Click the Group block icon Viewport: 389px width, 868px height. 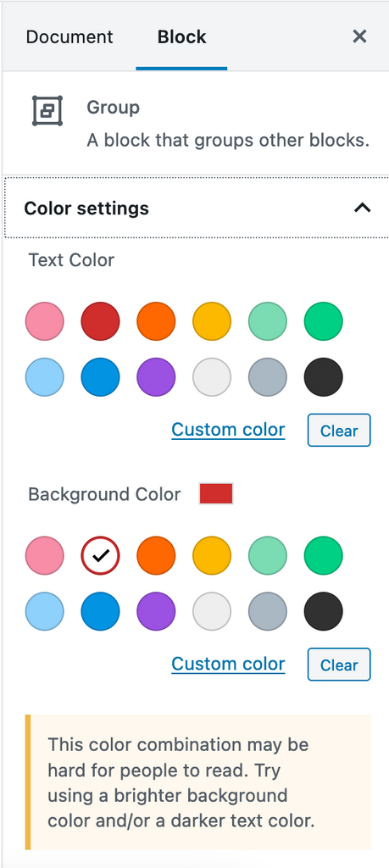click(47, 111)
